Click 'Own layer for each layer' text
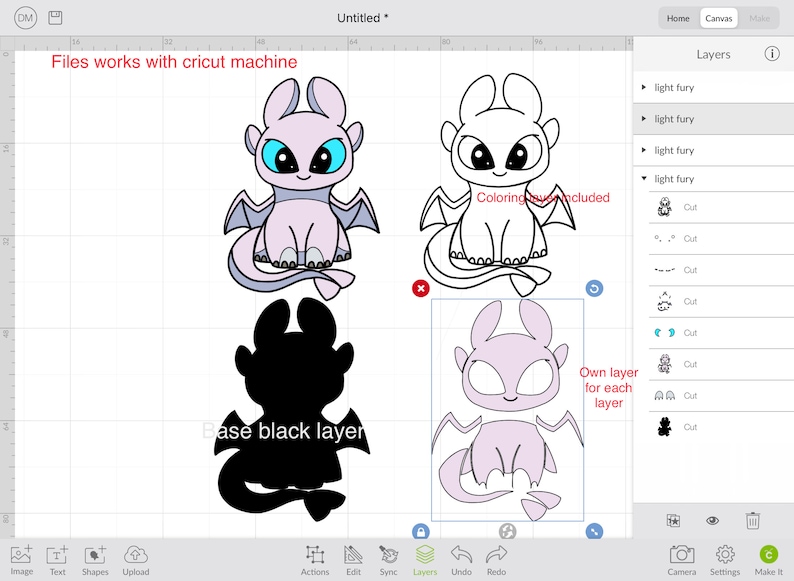Viewport: 794px width, 581px height. click(609, 388)
